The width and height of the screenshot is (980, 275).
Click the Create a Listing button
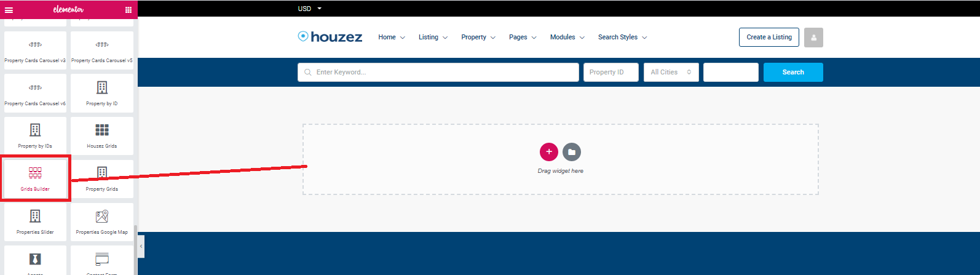click(769, 37)
